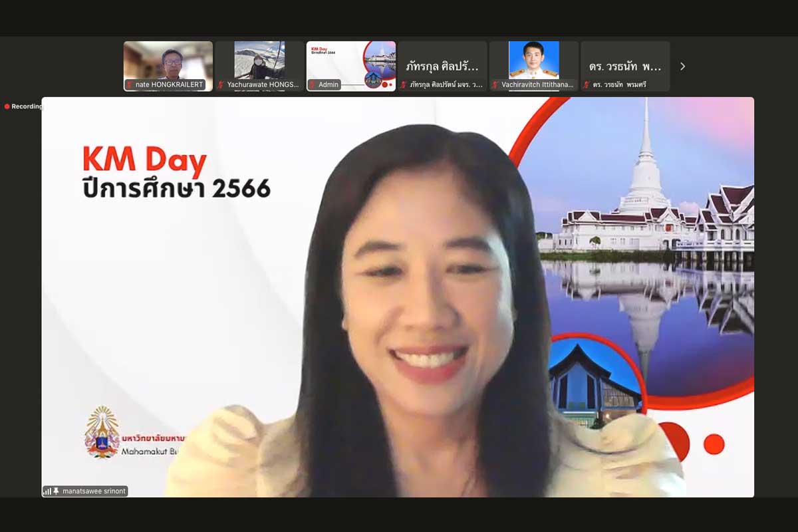Click the muted mic icon on Admin tile

[313, 85]
